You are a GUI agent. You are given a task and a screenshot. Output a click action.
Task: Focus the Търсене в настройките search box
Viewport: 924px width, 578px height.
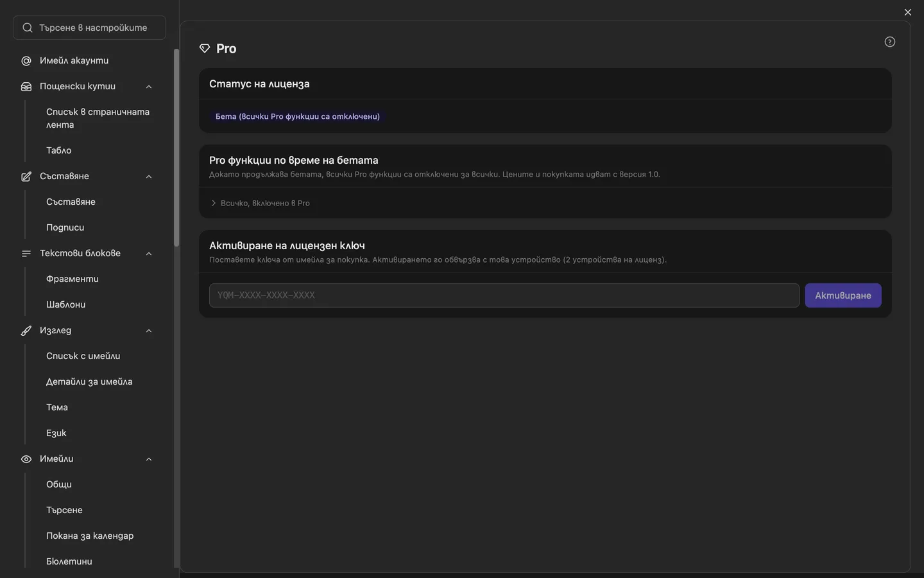point(89,28)
